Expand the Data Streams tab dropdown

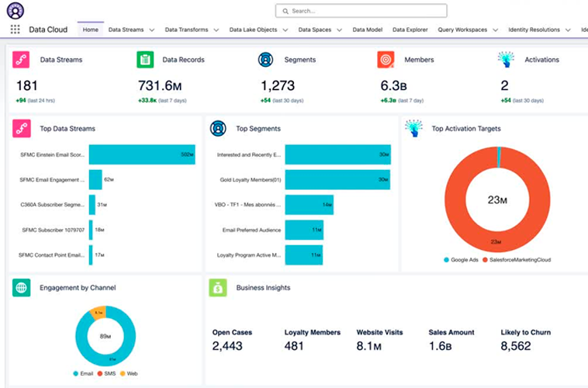pos(151,30)
